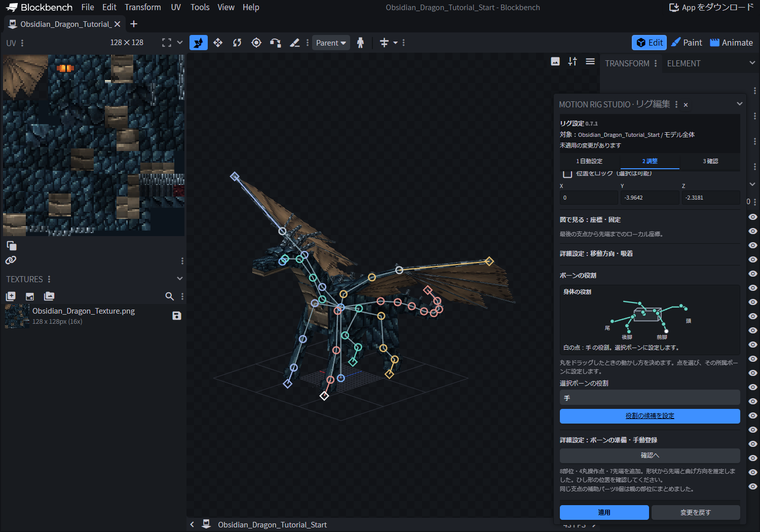
Task: Open viewport sliders settings icon
Action: pos(573,61)
